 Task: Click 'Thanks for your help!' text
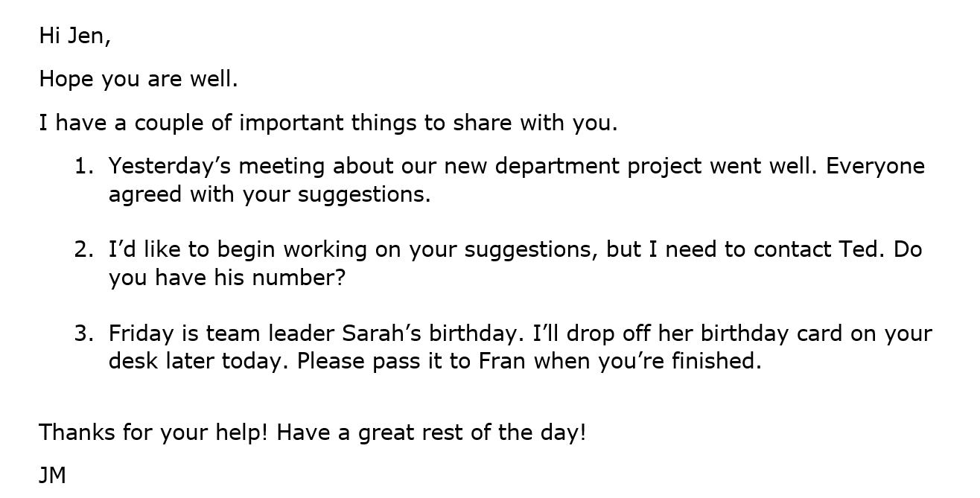point(153,432)
